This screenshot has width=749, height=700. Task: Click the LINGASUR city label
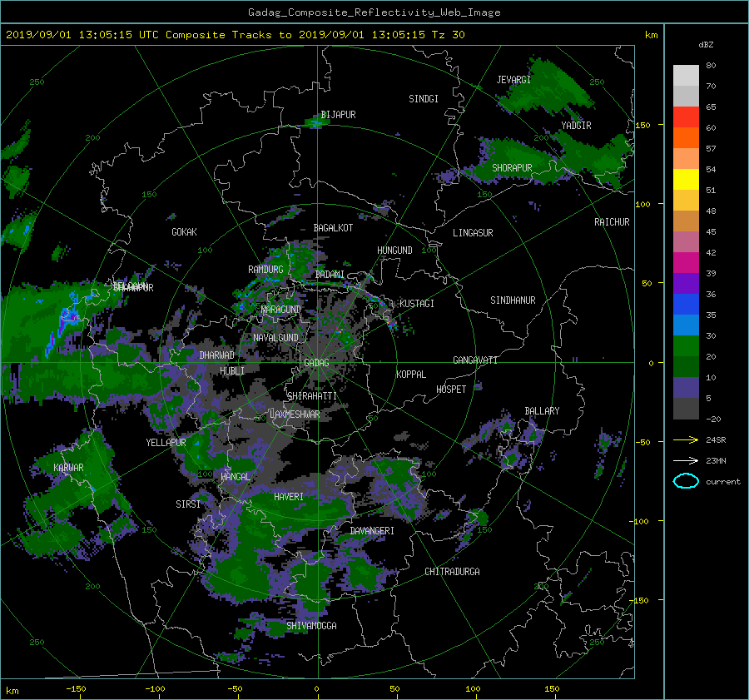tap(473, 233)
